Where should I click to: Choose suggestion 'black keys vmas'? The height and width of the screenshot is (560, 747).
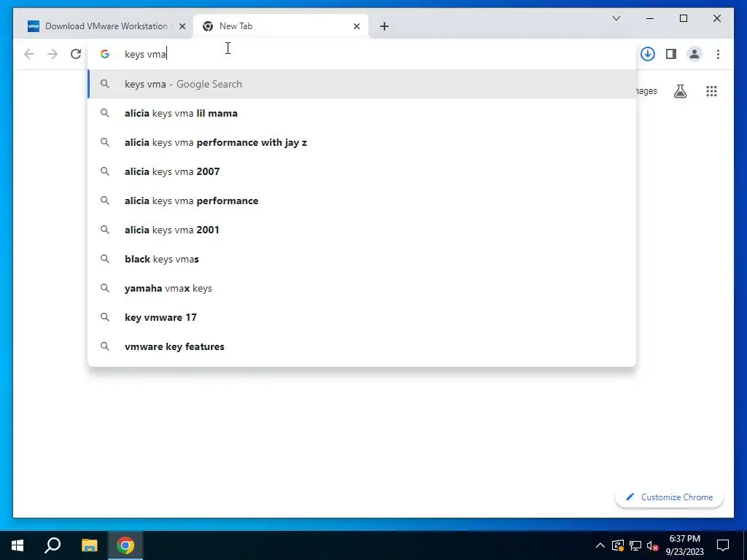click(362, 259)
